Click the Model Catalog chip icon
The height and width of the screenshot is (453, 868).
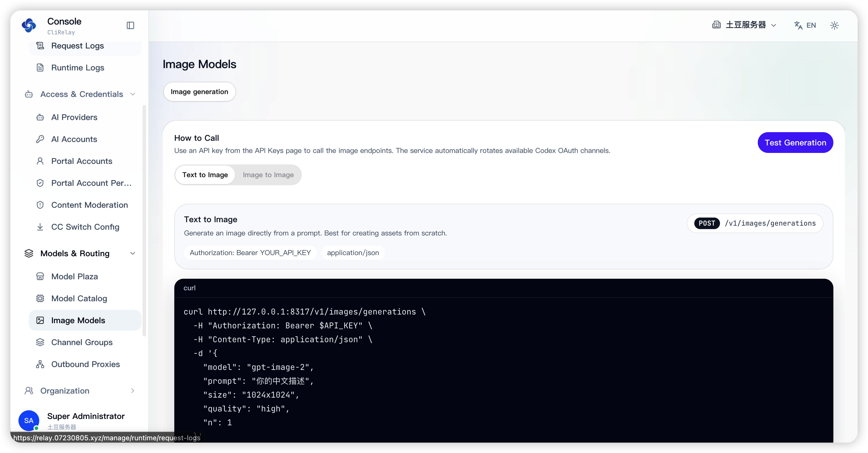pos(40,298)
